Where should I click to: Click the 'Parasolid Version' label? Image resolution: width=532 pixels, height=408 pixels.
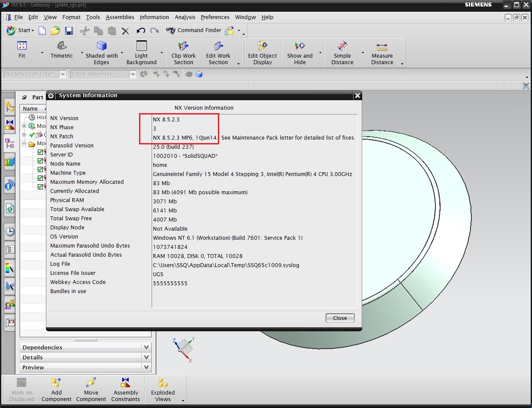point(72,146)
